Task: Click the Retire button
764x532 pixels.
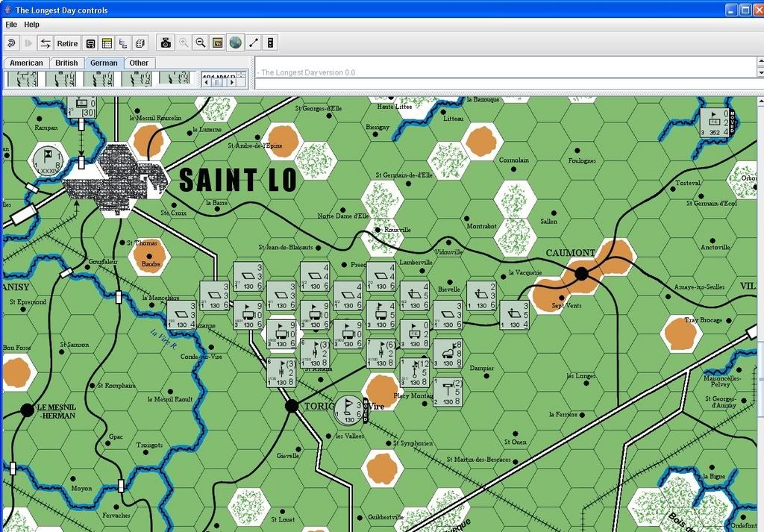Action: click(x=67, y=43)
